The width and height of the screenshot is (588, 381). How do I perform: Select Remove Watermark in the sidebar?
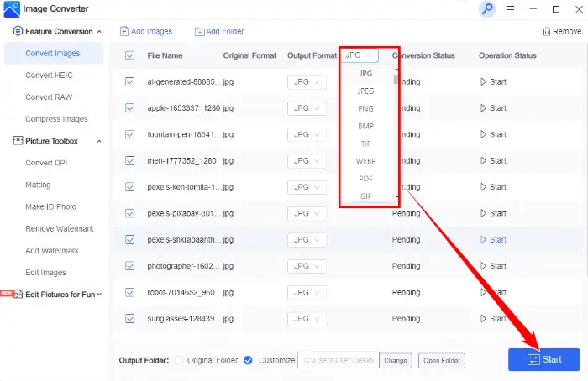tap(59, 228)
